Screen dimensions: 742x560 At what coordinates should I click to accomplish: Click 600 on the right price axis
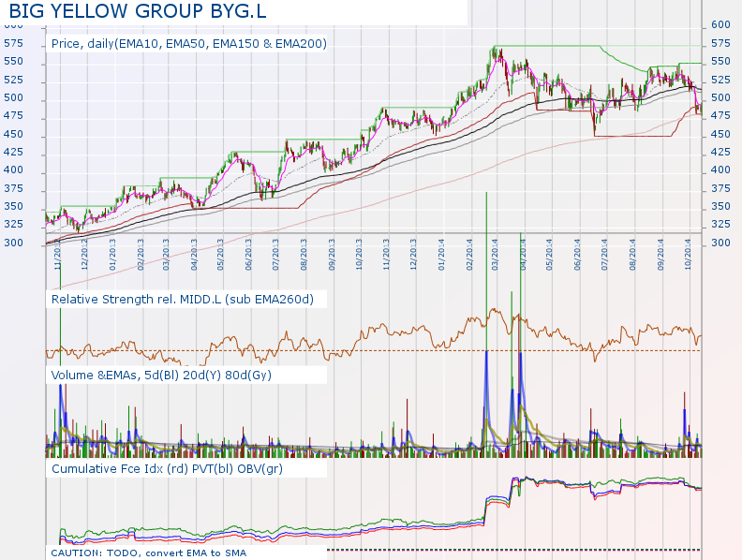720,25
